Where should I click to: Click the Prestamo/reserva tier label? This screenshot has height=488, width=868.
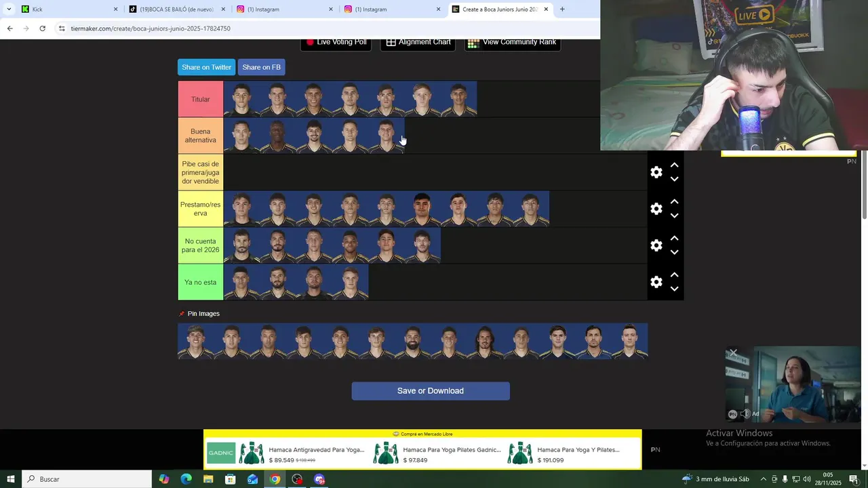(x=201, y=209)
